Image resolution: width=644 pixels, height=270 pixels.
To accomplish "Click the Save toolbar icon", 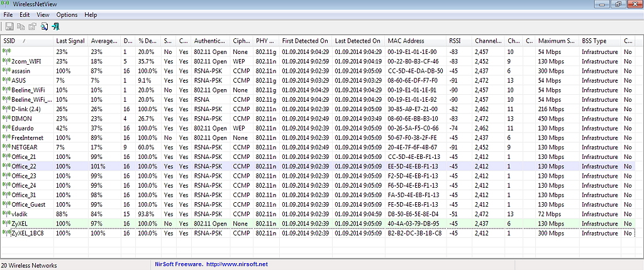I will (x=9, y=26).
